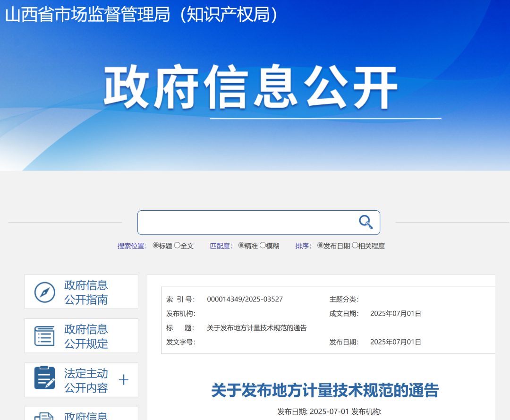Select the 全文 search position radio
The width and height of the screenshot is (510, 420).
(177, 246)
